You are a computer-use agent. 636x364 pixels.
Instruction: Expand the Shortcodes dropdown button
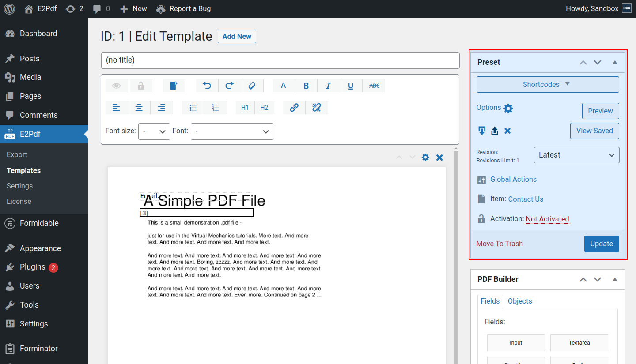pyautogui.click(x=547, y=84)
